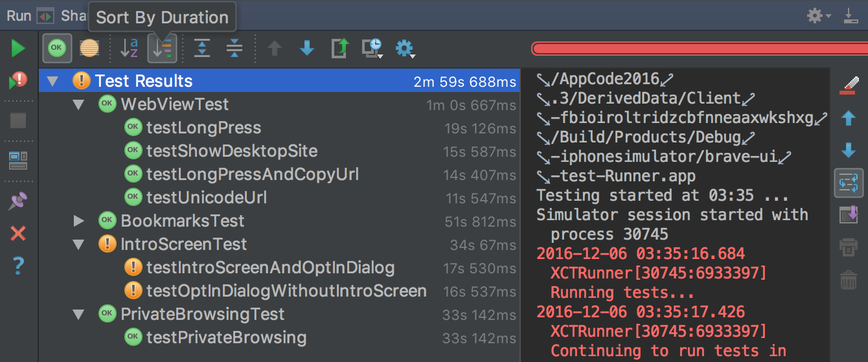The image size is (868, 362).
Task: Collapse all test nodes
Action: [234, 48]
